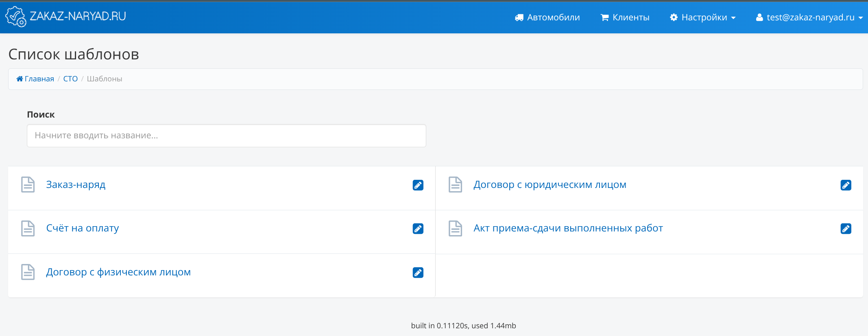Open Договор с физическим лицом template
Image resolution: width=868 pixels, height=336 pixels.
tap(118, 272)
